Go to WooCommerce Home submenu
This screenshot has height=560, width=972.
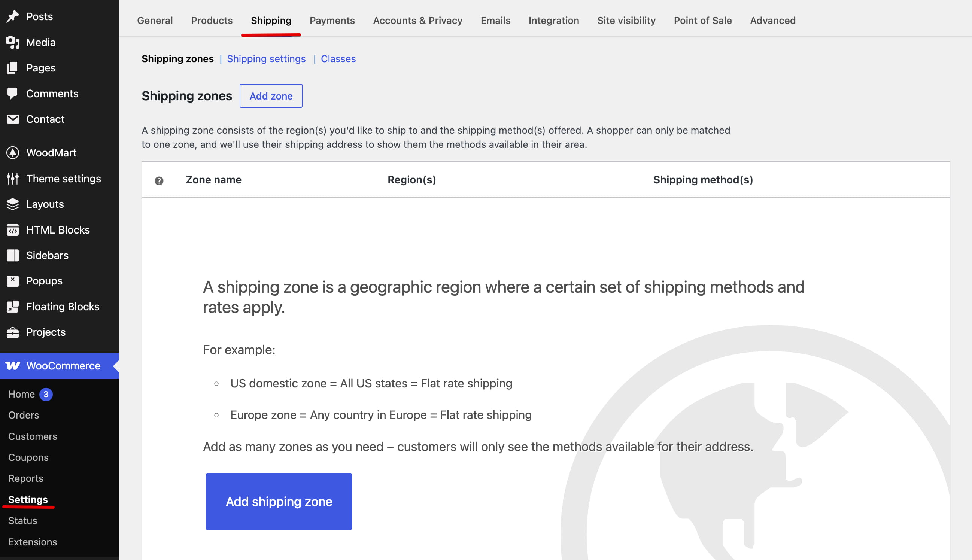22,394
